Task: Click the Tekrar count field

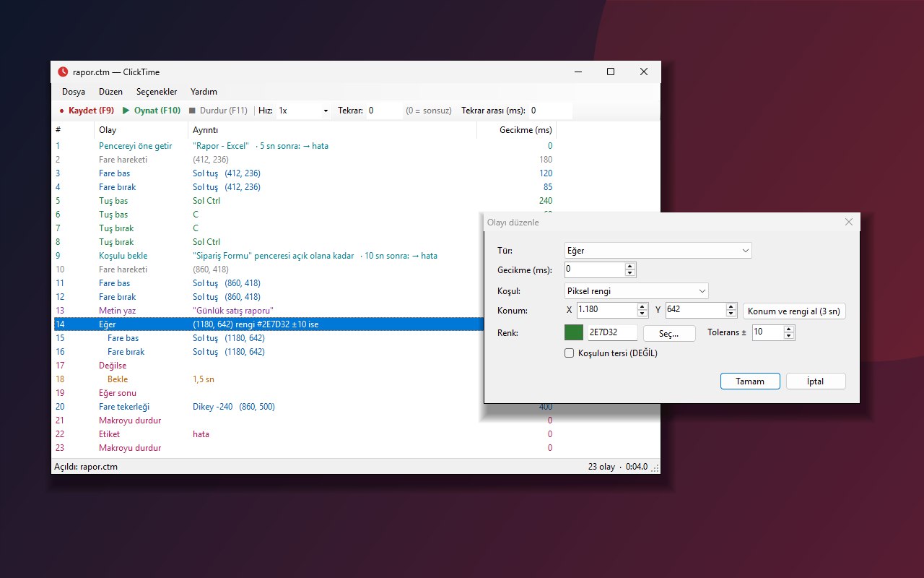Action: [x=384, y=111]
